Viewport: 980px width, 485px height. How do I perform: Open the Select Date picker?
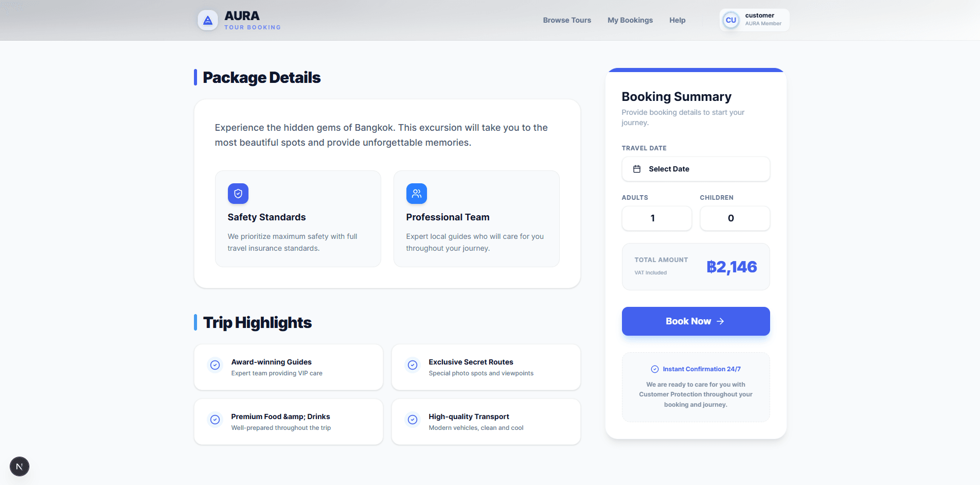click(x=696, y=169)
